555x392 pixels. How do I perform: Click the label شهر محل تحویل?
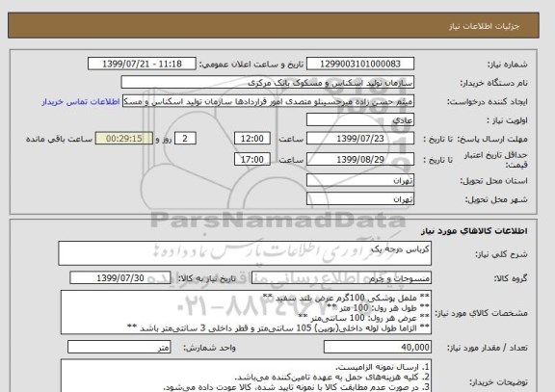496,199
